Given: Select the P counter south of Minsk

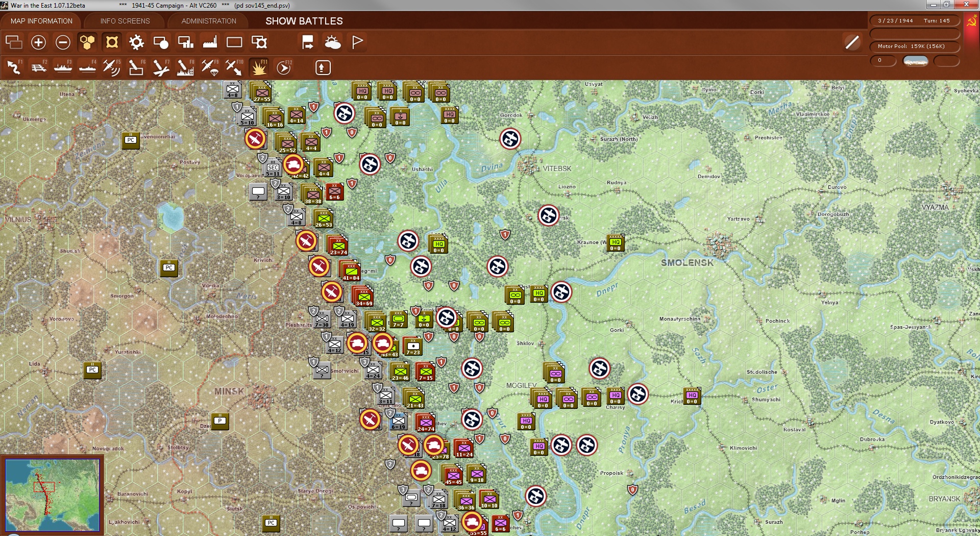Looking at the screenshot, I should pyautogui.click(x=220, y=421).
